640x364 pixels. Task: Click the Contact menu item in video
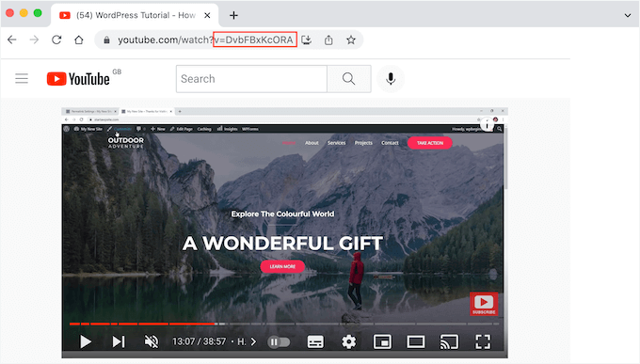pyautogui.click(x=390, y=143)
